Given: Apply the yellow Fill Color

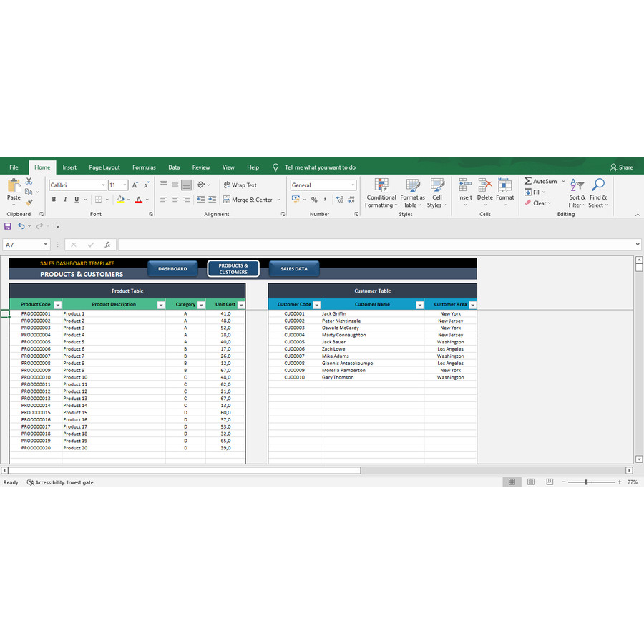Looking at the screenshot, I should pos(120,200).
